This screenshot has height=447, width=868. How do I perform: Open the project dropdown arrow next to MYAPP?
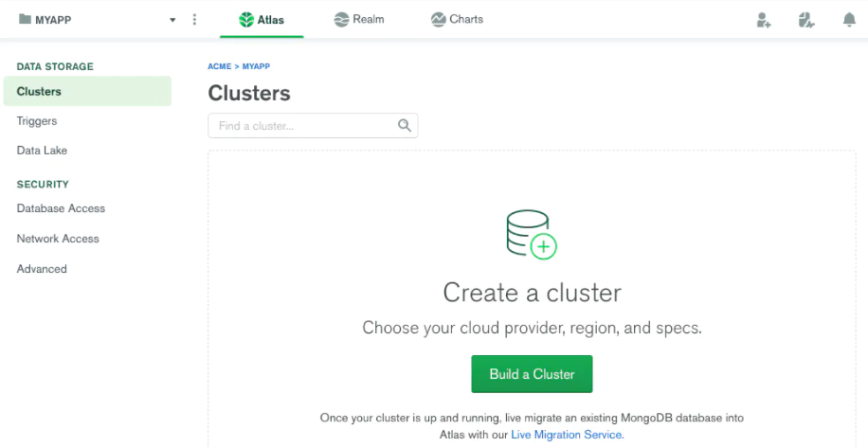point(172,20)
